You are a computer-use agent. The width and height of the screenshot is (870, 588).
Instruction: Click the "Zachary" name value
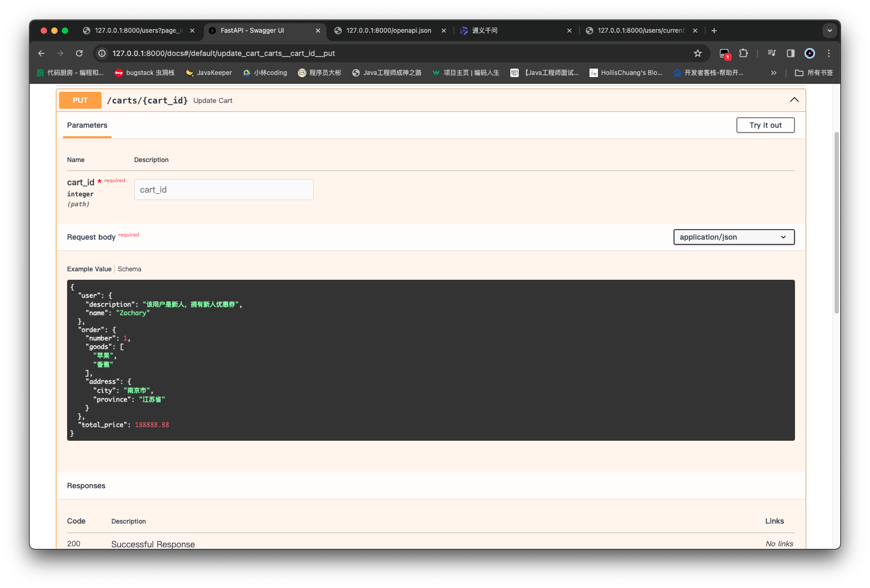click(133, 313)
